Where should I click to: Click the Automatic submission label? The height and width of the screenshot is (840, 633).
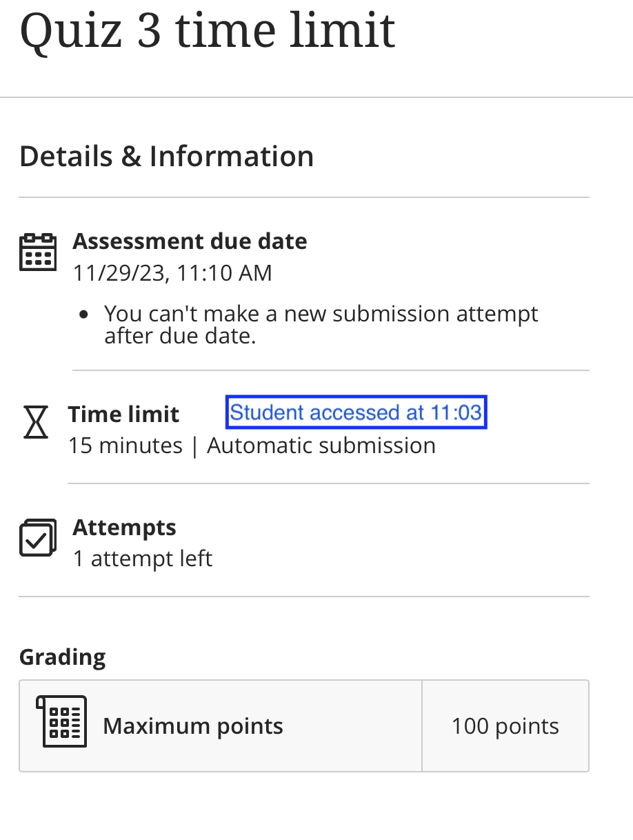(321, 446)
